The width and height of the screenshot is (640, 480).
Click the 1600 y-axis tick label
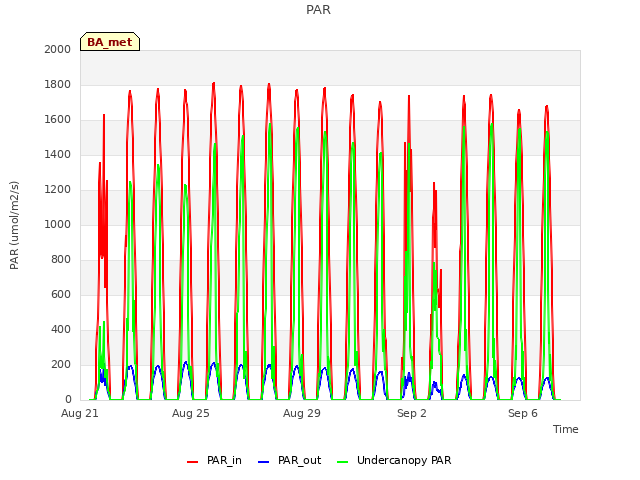pyautogui.click(x=58, y=120)
